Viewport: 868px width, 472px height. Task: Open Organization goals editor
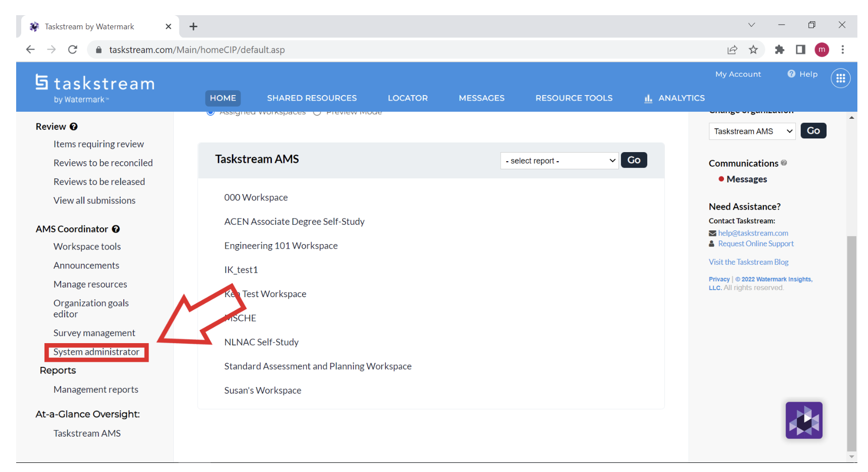coord(91,308)
